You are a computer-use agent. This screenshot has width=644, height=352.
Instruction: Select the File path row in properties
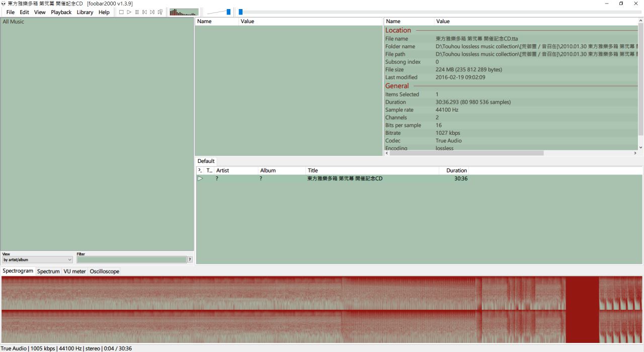pyautogui.click(x=511, y=54)
